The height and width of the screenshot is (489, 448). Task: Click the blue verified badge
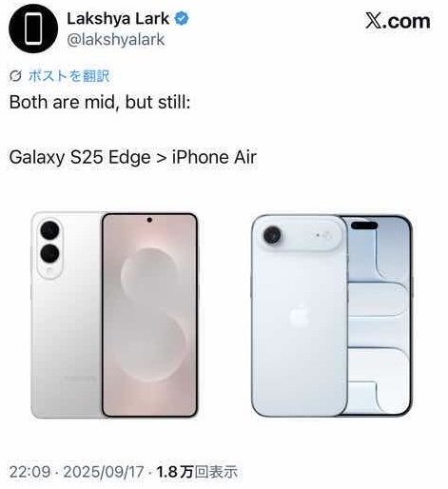coord(182,18)
